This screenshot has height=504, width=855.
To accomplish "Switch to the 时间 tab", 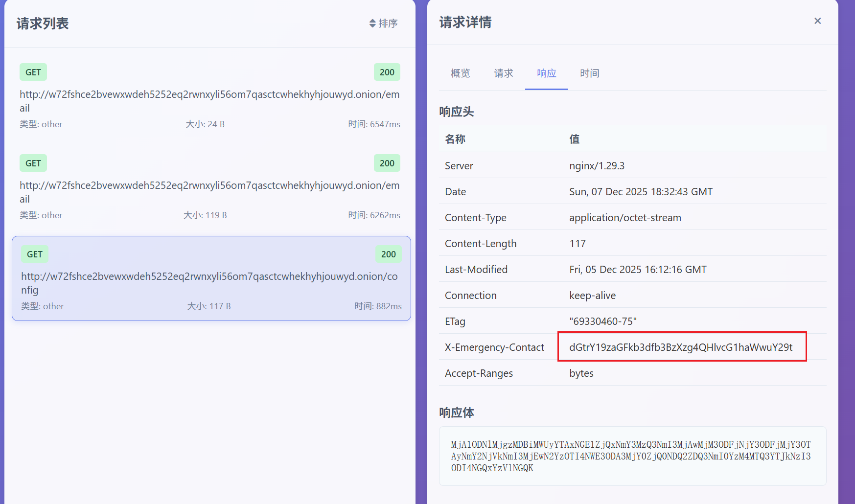I will (589, 73).
